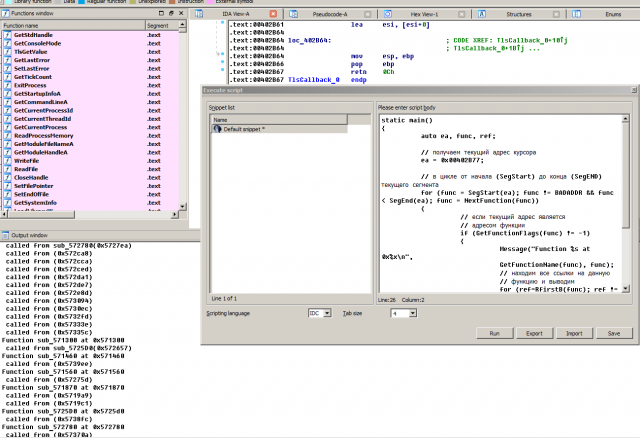Save the script with Save button

[x=613, y=333]
